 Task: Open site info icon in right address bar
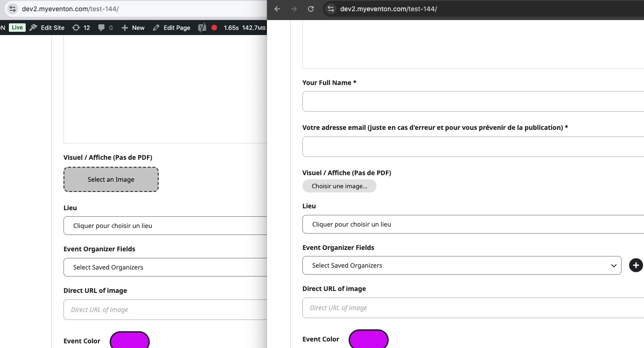coord(331,9)
